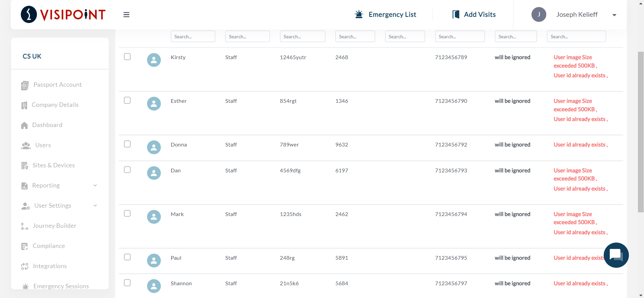The height and width of the screenshot is (298, 644).
Task: Click the name column search field
Action: pyautogui.click(x=193, y=36)
